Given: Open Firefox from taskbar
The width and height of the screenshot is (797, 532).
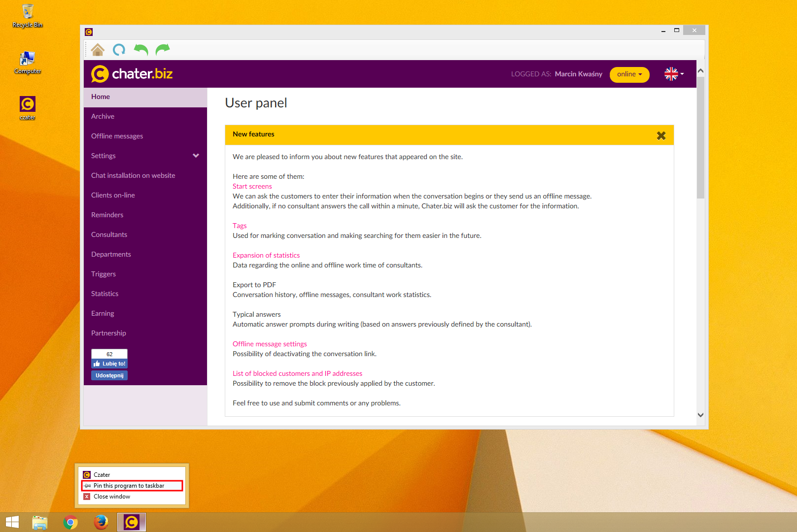Looking at the screenshot, I should tap(101, 522).
